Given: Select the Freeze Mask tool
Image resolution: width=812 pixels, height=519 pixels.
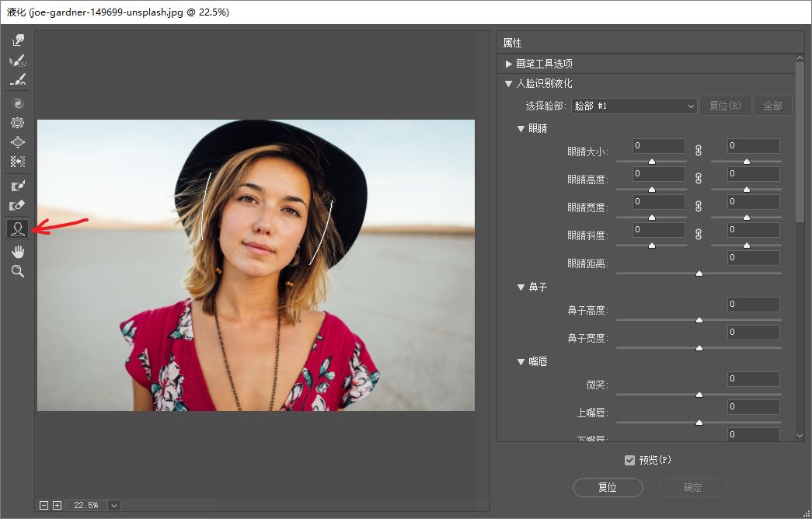Looking at the screenshot, I should tap(17, 185).
